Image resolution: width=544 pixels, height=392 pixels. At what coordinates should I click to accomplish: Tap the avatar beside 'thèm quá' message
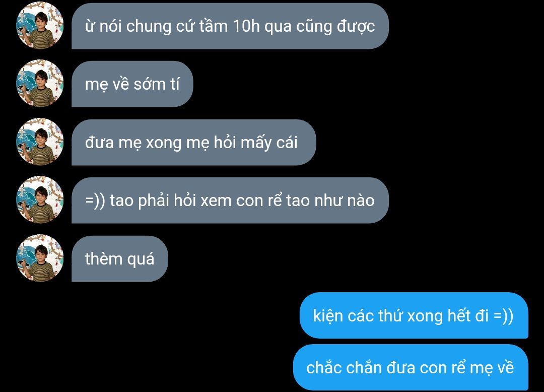pos(40,258)
